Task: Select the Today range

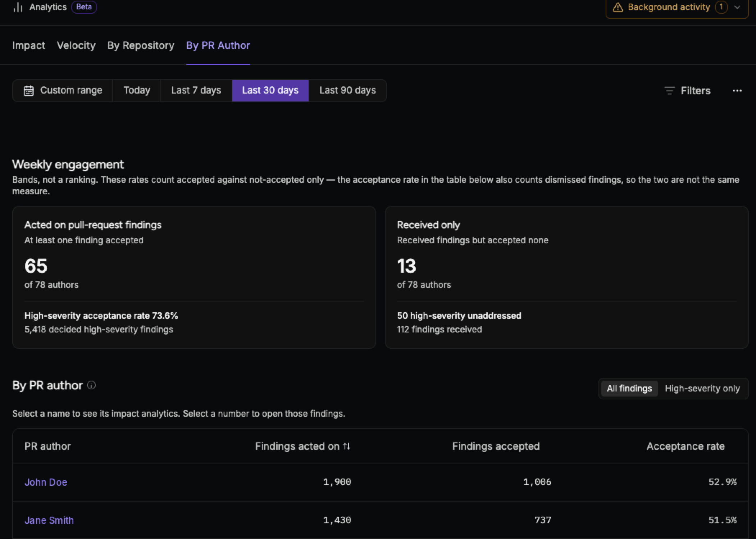Action: pos(137,90)
